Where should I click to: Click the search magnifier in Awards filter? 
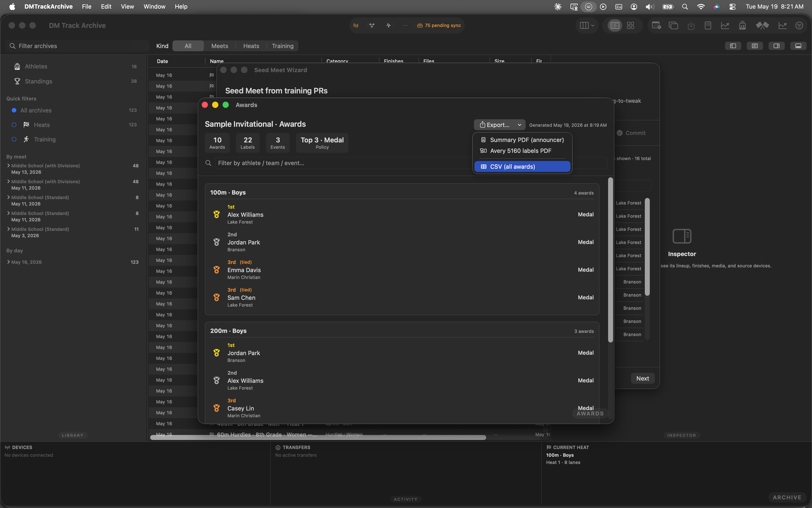208,163
